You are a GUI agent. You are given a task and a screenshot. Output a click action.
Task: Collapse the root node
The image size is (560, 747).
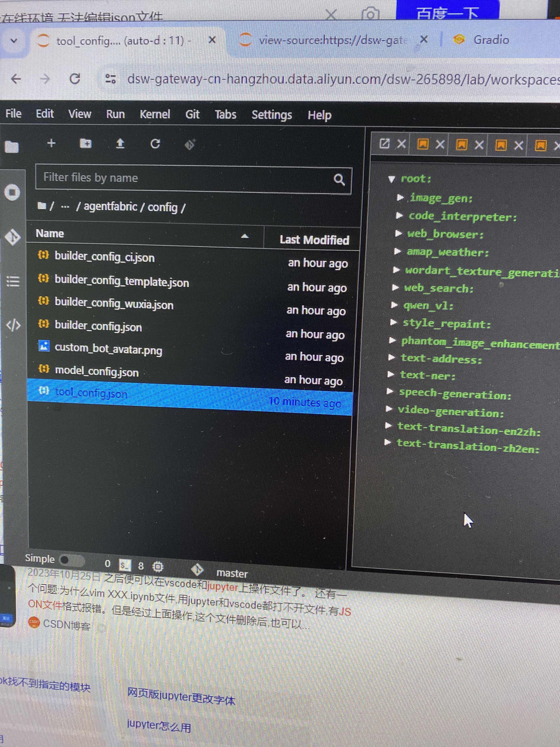pos(391,179)
